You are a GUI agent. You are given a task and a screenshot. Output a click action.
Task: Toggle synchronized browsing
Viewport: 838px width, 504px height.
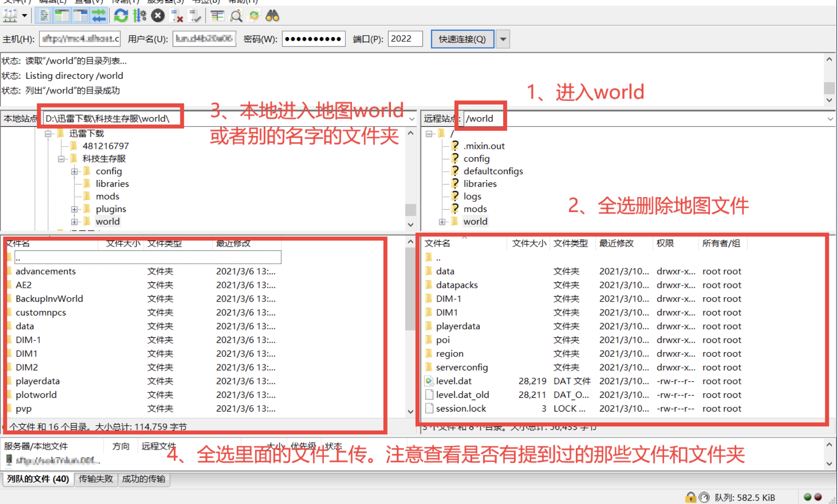(x=254, y=16)
